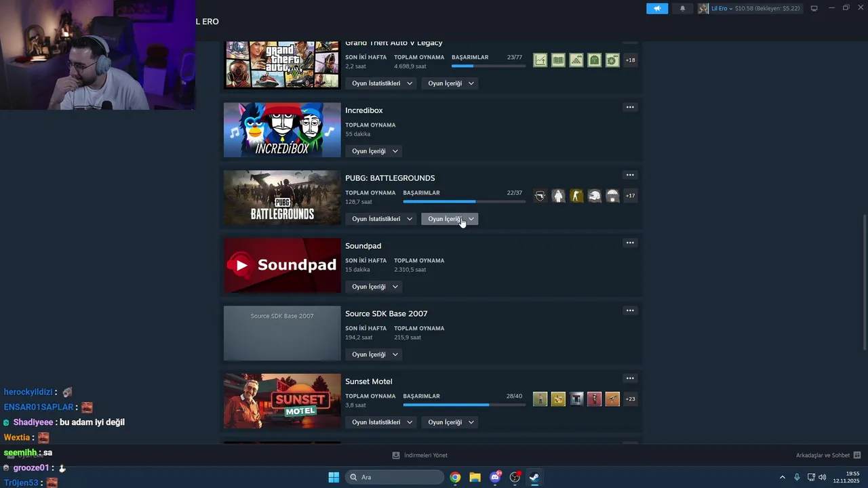
Task: Open the Incredibox three-dots options
Action: (x=630, y=107)
